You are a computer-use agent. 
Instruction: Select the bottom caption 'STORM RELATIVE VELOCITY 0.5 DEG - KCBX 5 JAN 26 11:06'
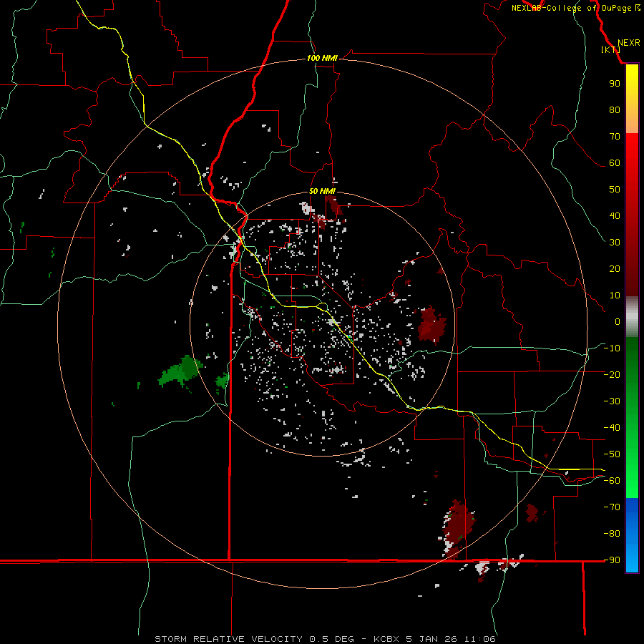[326, 639]
